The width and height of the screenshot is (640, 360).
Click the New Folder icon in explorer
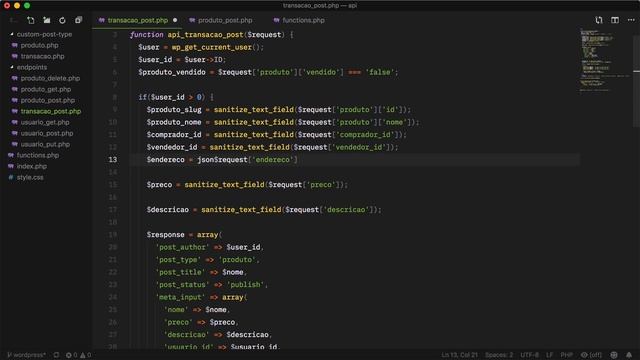(47, 20)
